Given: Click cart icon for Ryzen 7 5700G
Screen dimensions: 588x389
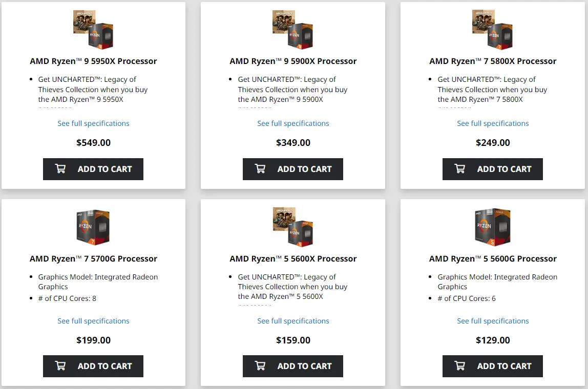Looking at the screenshot, I should pos(60,366).
